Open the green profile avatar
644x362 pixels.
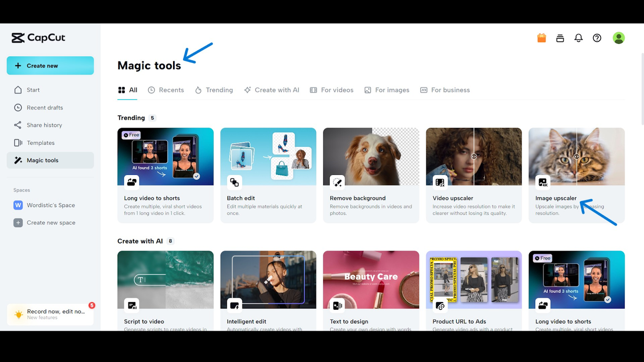click(x=619, y=38)
